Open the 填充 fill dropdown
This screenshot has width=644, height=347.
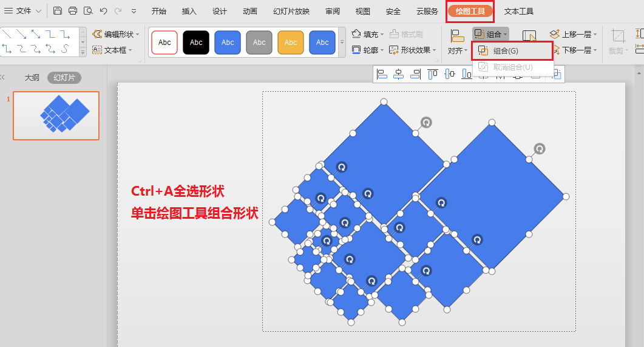coord(368,34)
